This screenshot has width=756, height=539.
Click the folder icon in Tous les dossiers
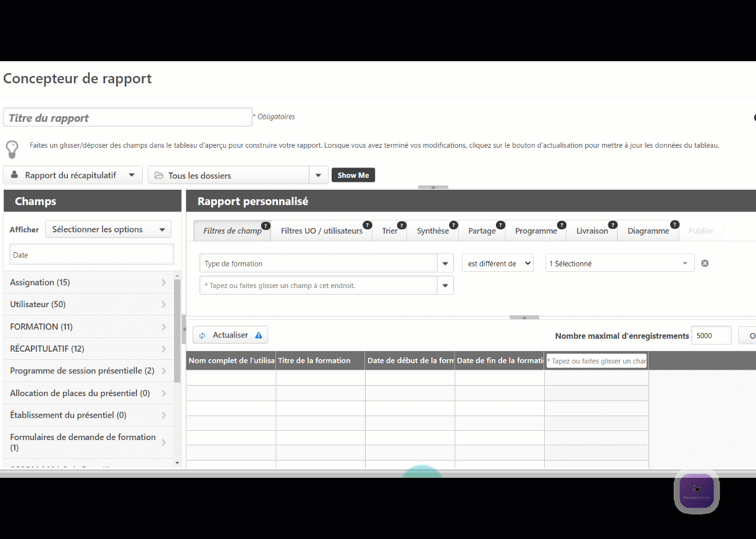coord(159,176)
